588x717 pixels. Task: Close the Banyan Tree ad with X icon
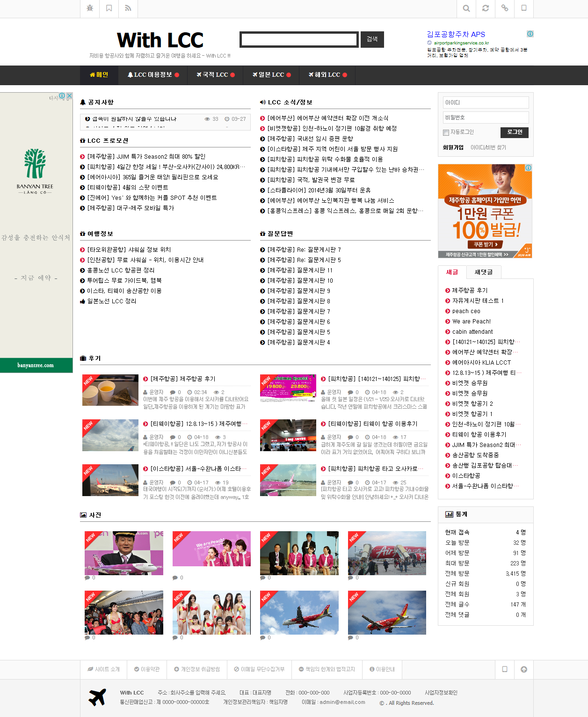pyautogui.click(x=69, y=95)
